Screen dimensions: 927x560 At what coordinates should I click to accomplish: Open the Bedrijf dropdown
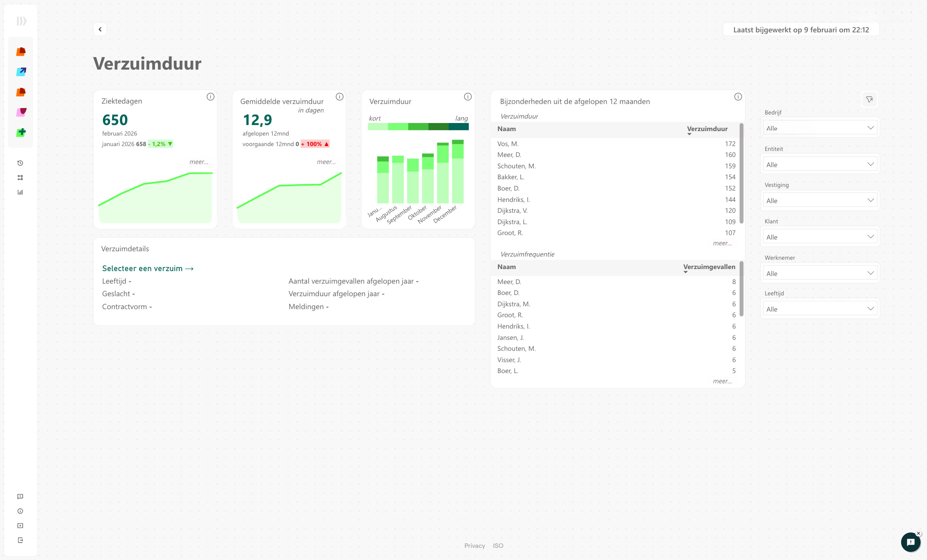pyautogui.click(x=820, y=128)
